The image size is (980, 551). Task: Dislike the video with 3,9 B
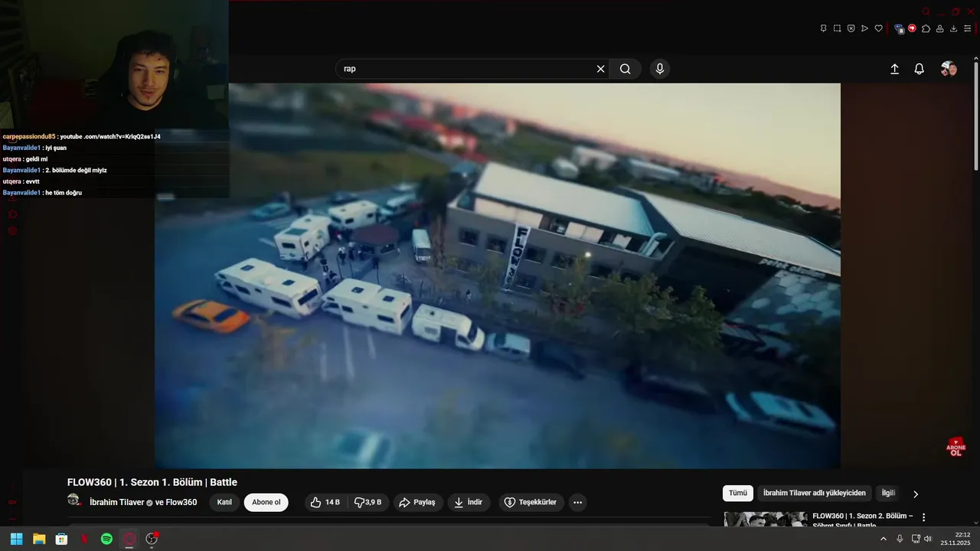tap(367, 502)
